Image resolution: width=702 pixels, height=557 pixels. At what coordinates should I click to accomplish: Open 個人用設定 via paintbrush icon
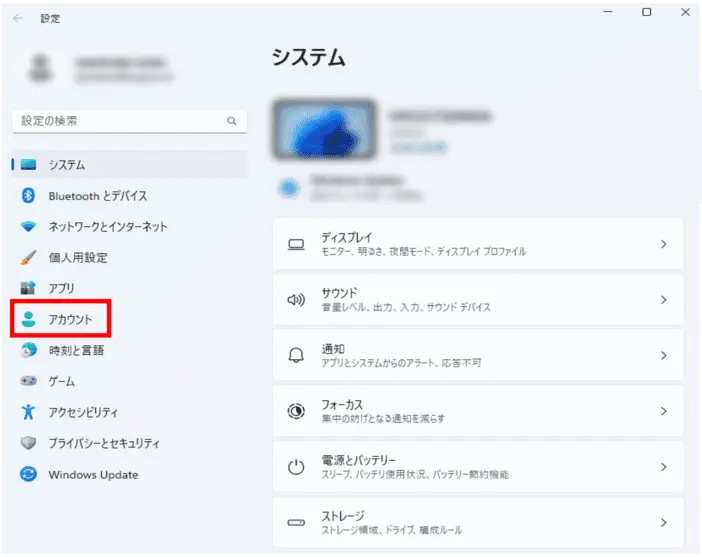tap(29, 258)
